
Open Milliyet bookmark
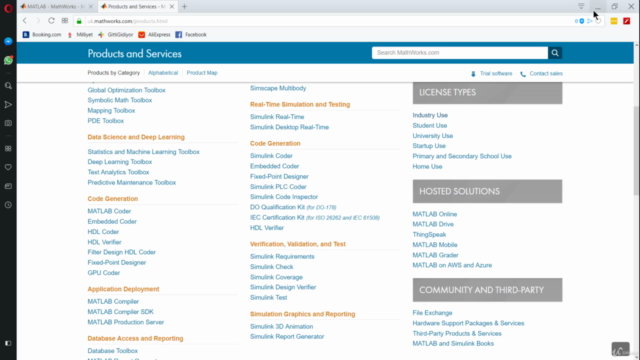coord(80,35)
